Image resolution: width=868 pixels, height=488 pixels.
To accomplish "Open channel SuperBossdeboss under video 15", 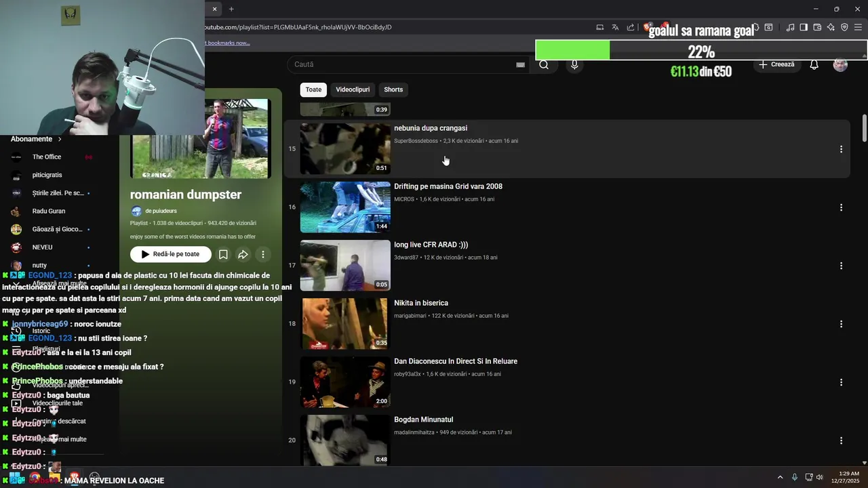I will coord(416,141).
